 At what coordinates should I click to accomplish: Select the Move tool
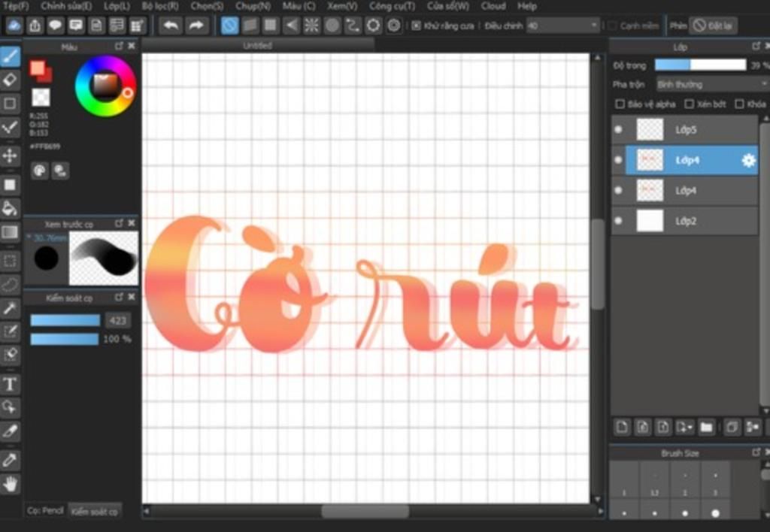[10, 156]
